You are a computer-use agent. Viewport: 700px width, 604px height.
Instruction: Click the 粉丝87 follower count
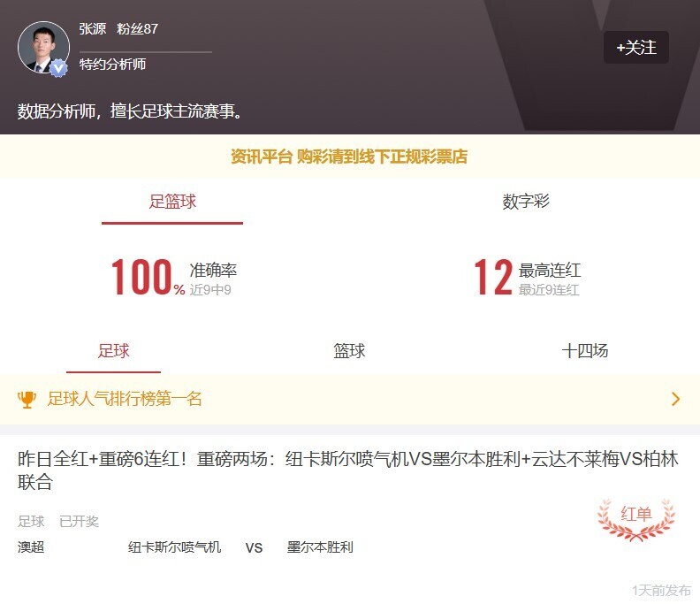click(138, 29)
